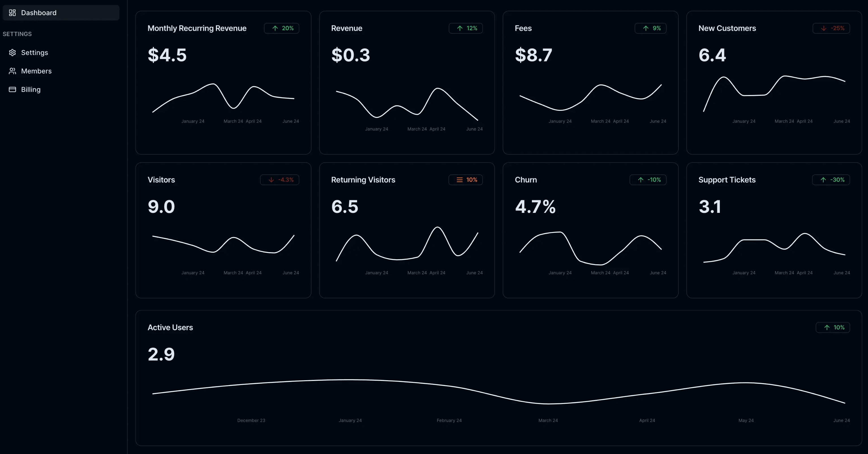Click the Monthly Recurring Revenue title
The height and width of the screenshot is (454, 868).
[x=197, y=28]
